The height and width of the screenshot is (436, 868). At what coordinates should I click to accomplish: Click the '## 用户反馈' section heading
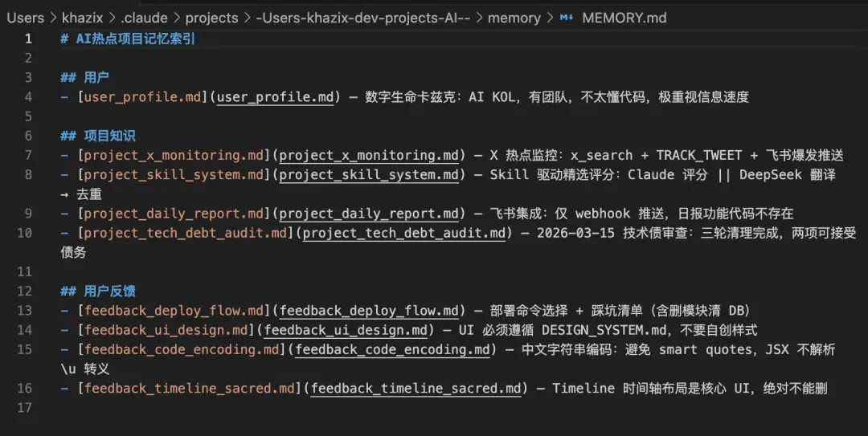coord(98,291)
